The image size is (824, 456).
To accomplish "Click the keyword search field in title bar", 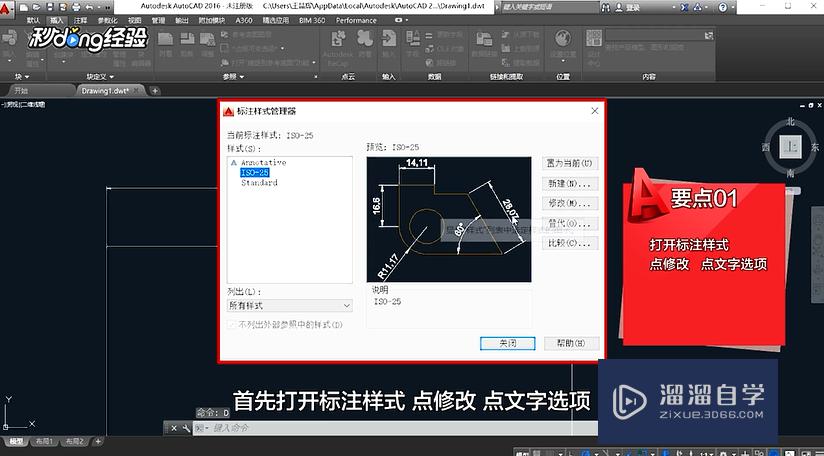I will click(549, 7).
